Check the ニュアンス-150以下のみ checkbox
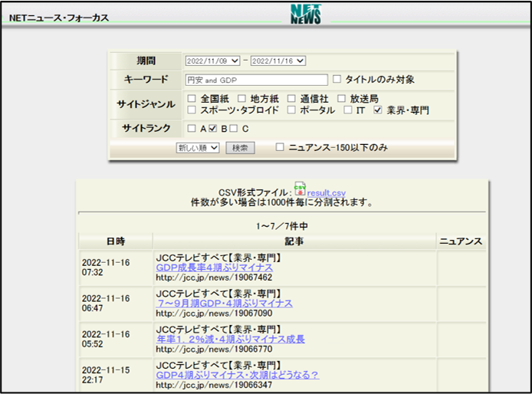Viewport: 532px width, 394px height. [x=280, y=147]
